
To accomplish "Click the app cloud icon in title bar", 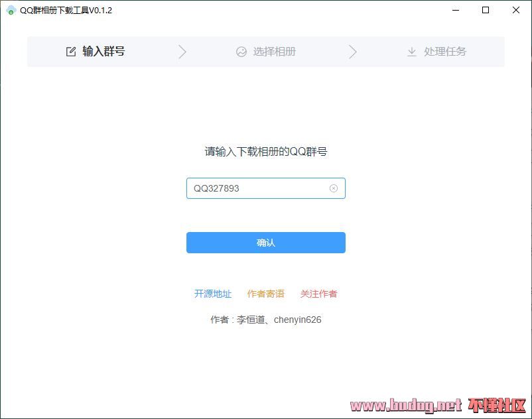I will tap(11, 10).
